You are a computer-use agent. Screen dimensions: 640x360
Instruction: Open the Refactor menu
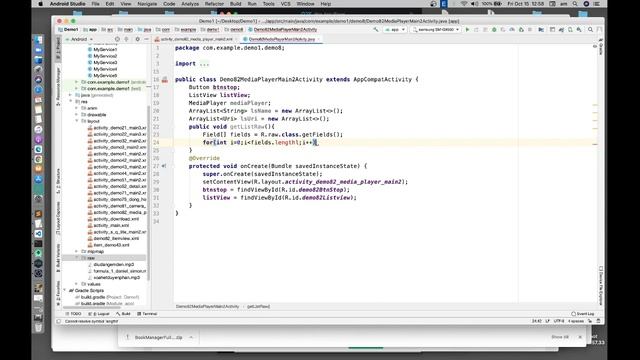[x=214, y=4]
